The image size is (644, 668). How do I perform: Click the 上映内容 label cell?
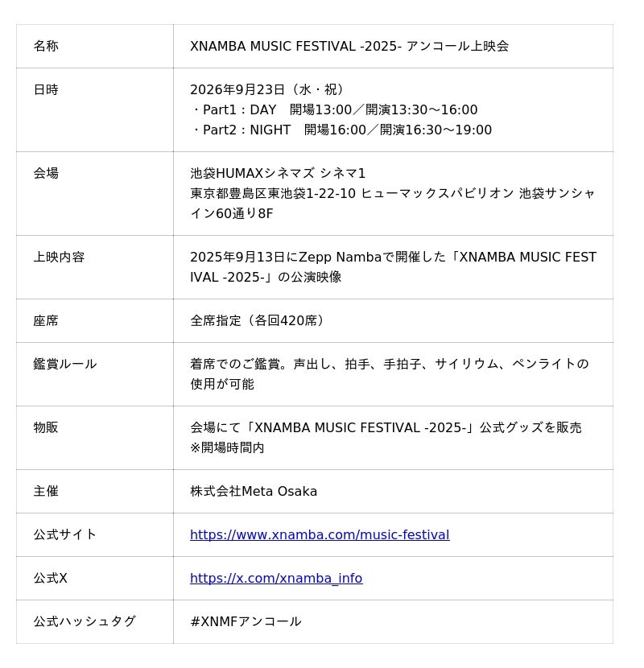tap(95, 267)
